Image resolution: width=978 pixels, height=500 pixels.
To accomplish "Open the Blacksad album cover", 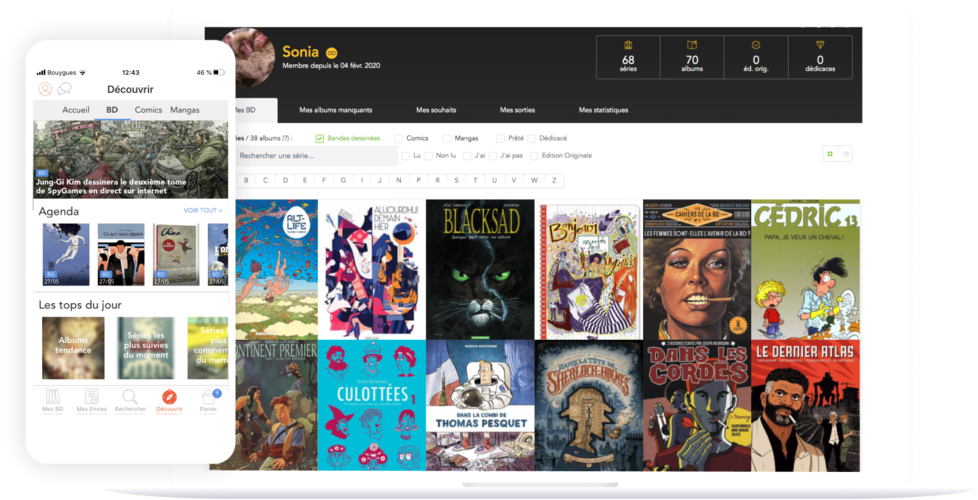I will point(480,269).
